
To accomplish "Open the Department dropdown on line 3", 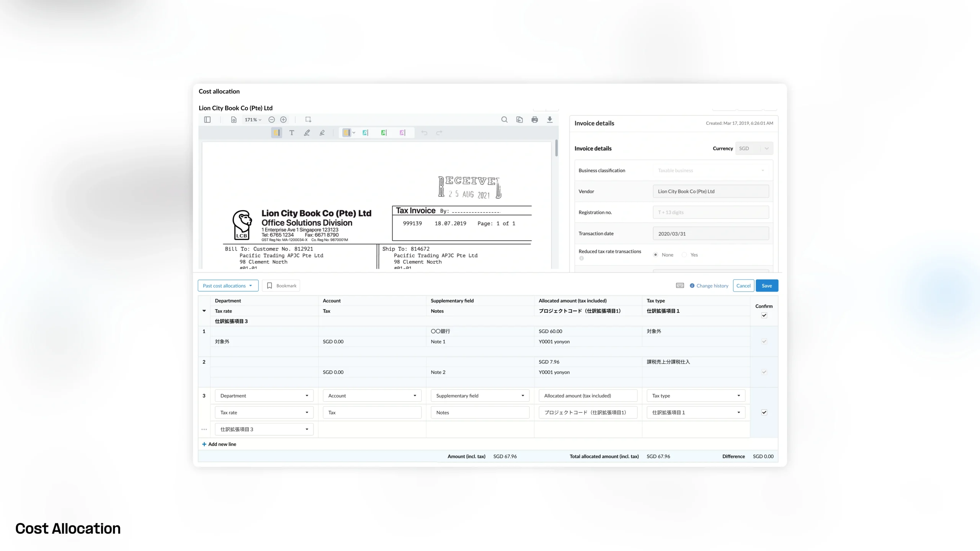I will coord(264,396).
